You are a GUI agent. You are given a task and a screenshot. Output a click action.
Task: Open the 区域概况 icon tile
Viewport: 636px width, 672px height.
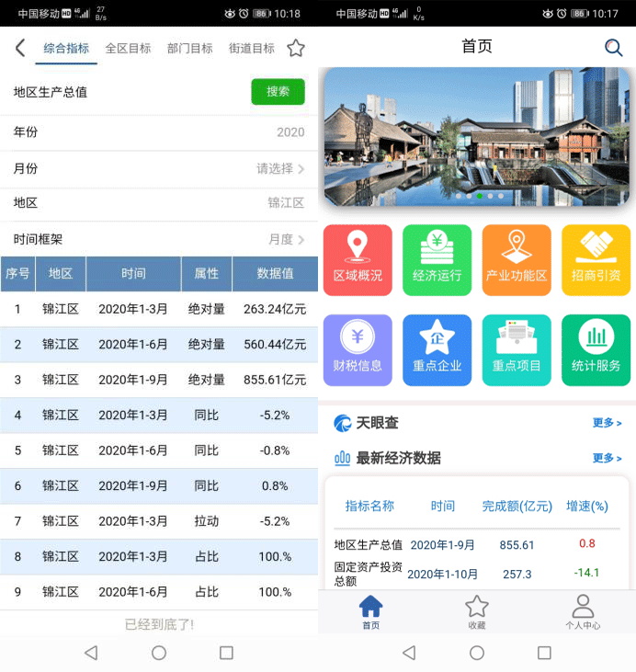click(x=358, y=260)
